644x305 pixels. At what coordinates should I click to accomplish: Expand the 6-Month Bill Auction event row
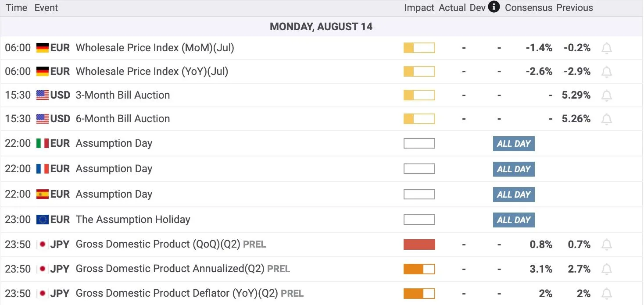point(322,119)
